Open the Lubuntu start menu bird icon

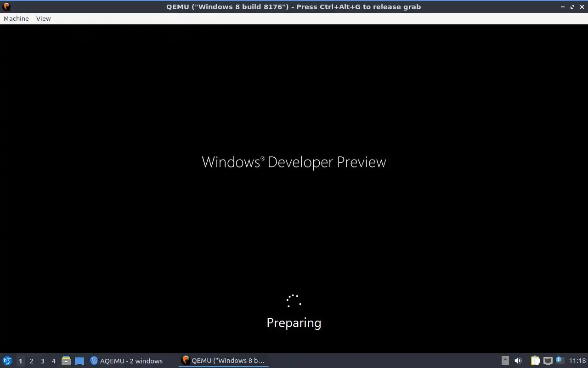[x=7, y=361]
